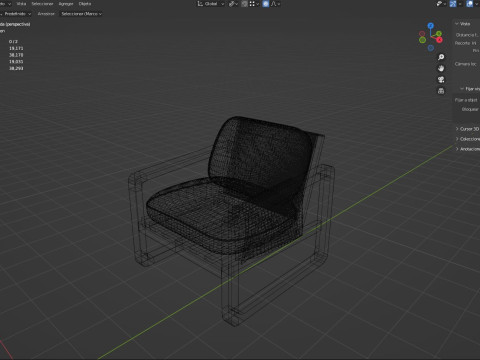This screenshot has height=360, width=480.
Task: Open the interaction mode dropdown at far left
Action: tap(5, 4)
